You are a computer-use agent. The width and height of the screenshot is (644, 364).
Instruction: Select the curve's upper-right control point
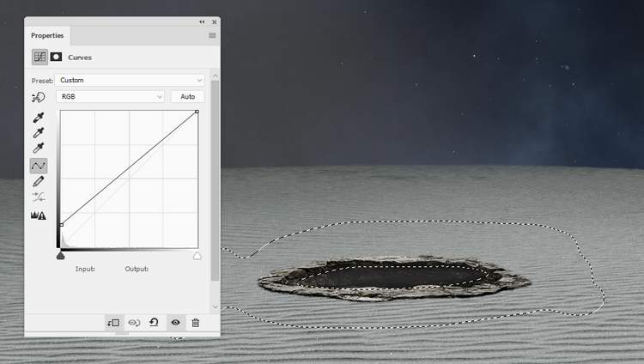coord(197,112)
